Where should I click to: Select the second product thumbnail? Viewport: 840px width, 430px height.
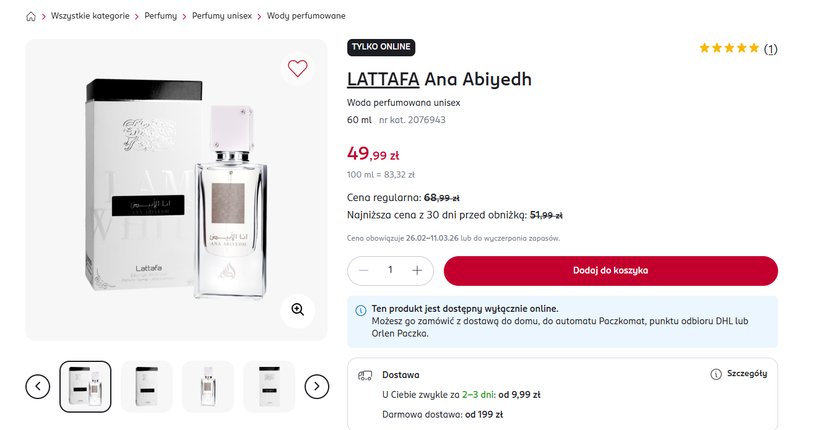146,386
